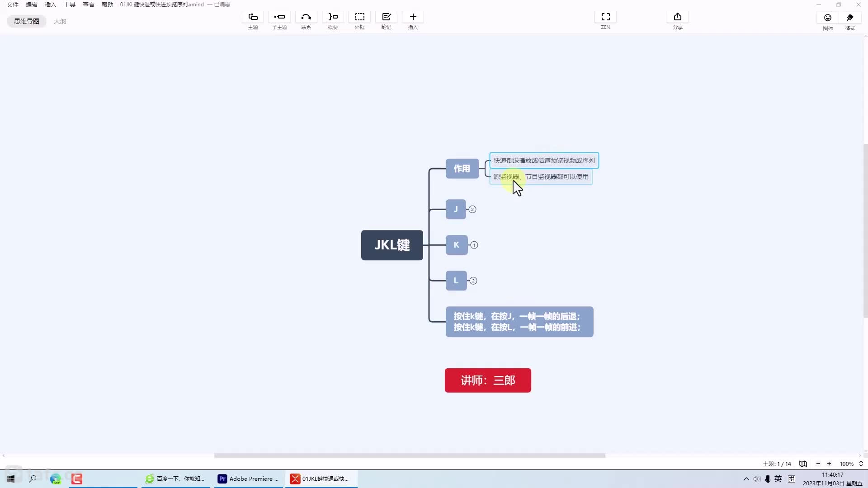Zoom out with the minus button
Image resolution: width=868 pixels, height=488 pixels.
(x=818, y=464)
